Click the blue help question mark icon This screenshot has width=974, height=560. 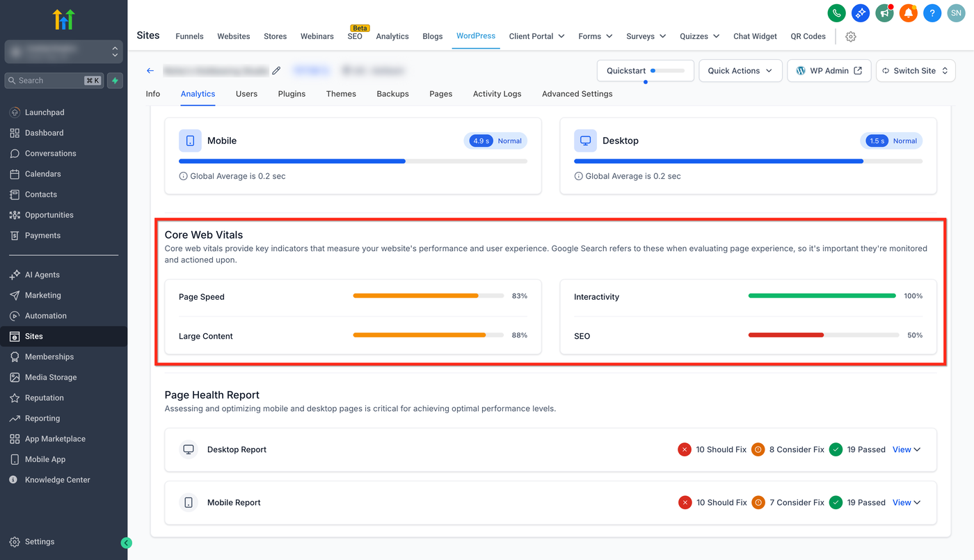[932, 13]
